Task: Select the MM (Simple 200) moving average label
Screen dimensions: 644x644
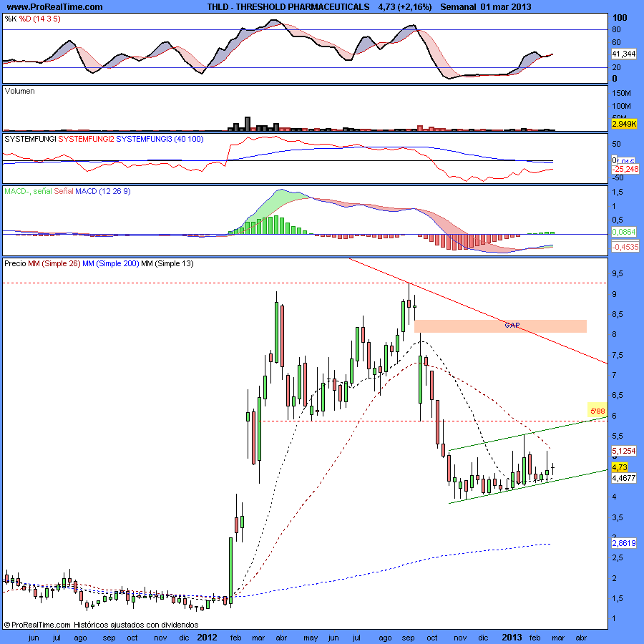Action: (x=109, y=263)
